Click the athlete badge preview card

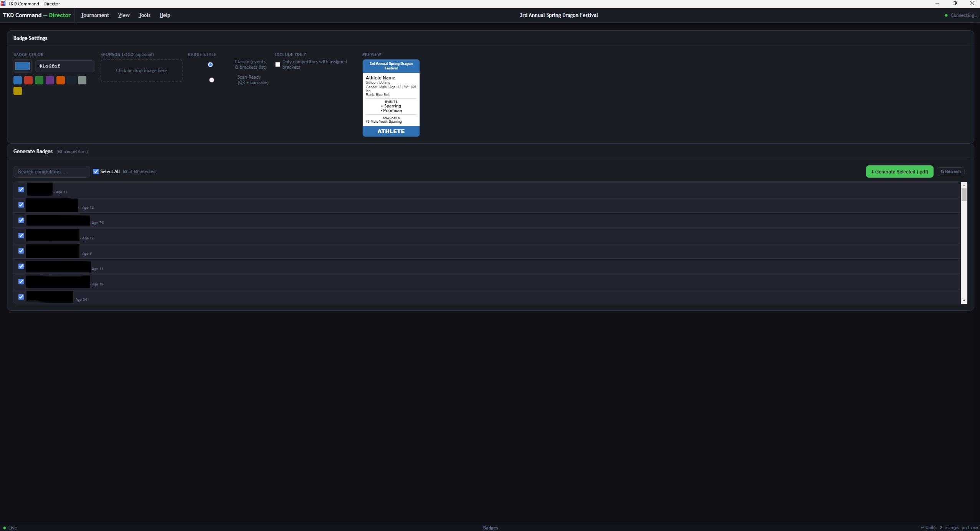point(391,98)
